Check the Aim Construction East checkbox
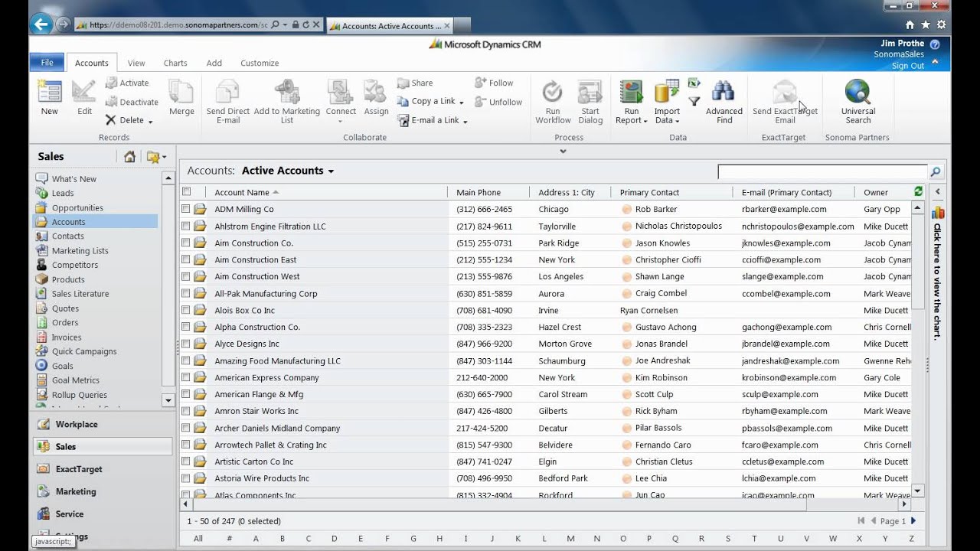 pyautogui.click(x=186, y=259)
